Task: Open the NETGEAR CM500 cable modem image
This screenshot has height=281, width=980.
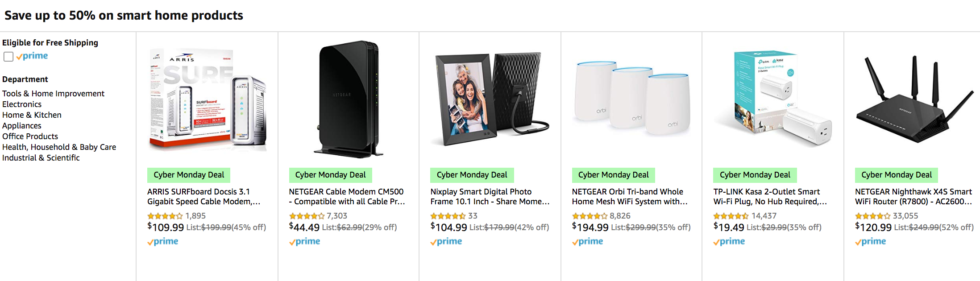Action: [x=349, y=99]
